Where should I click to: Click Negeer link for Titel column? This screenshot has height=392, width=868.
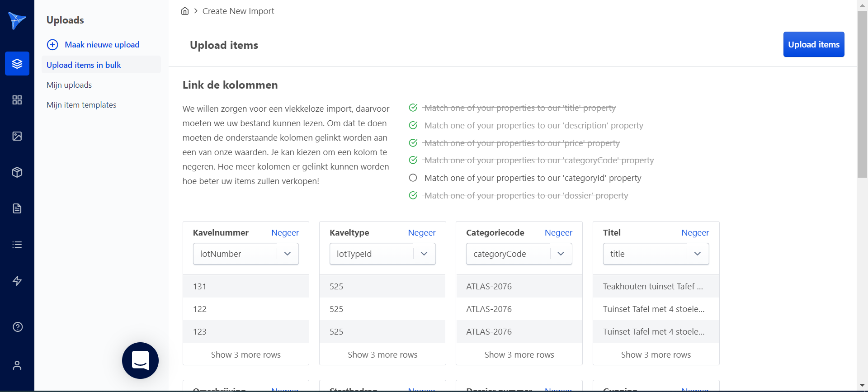coord(695,233)
